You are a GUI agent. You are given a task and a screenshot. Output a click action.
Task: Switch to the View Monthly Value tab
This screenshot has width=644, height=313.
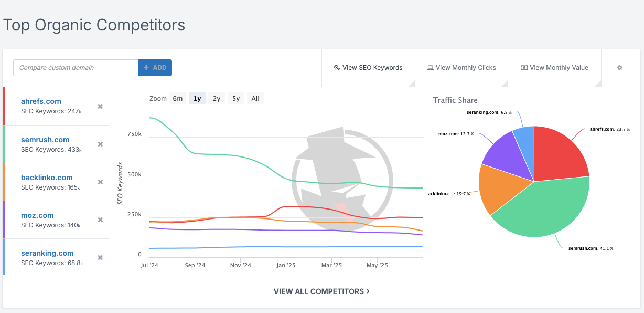click(x=554, y=67)
